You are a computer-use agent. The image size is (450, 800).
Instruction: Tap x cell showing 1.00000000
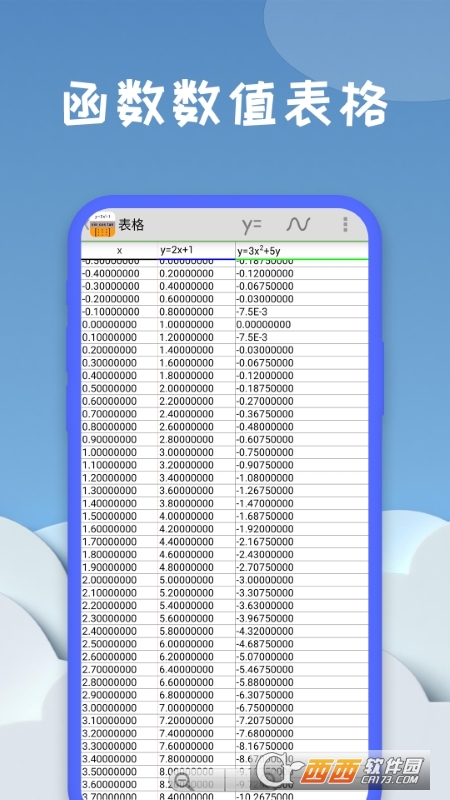click(x=119, y=453)
